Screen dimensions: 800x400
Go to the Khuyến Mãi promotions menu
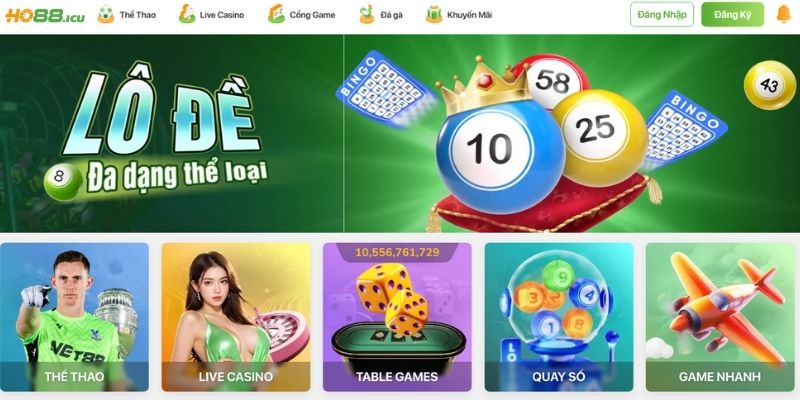coord(469,15)
